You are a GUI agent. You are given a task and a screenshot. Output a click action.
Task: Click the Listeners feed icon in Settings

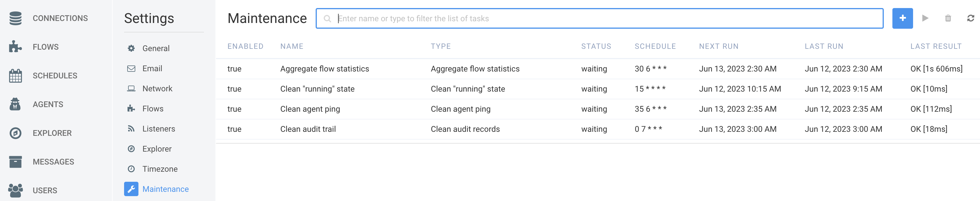(x=131, y=129)
